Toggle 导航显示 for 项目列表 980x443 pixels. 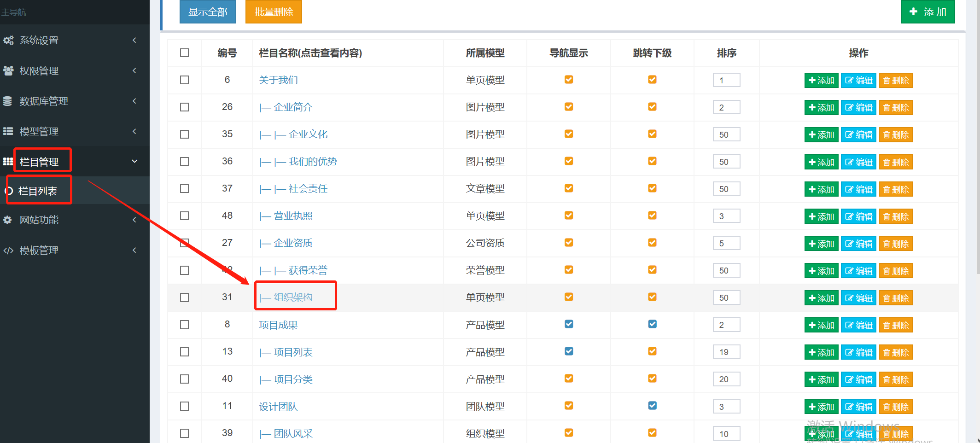(569, 351)
